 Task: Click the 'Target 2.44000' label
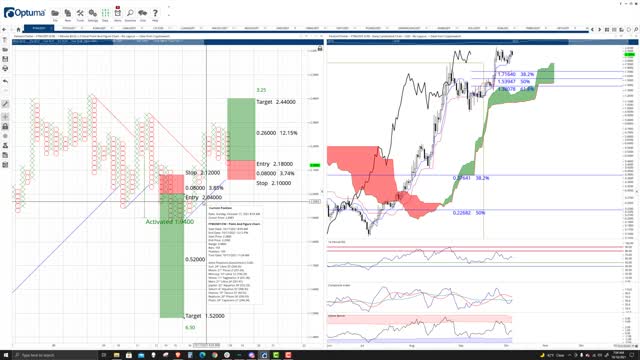(x=276, y=102)
